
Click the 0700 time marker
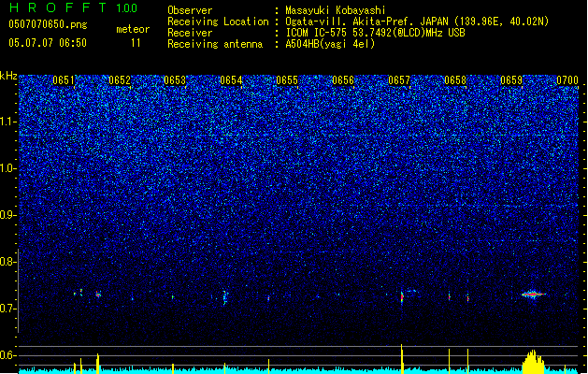[567, 80]
